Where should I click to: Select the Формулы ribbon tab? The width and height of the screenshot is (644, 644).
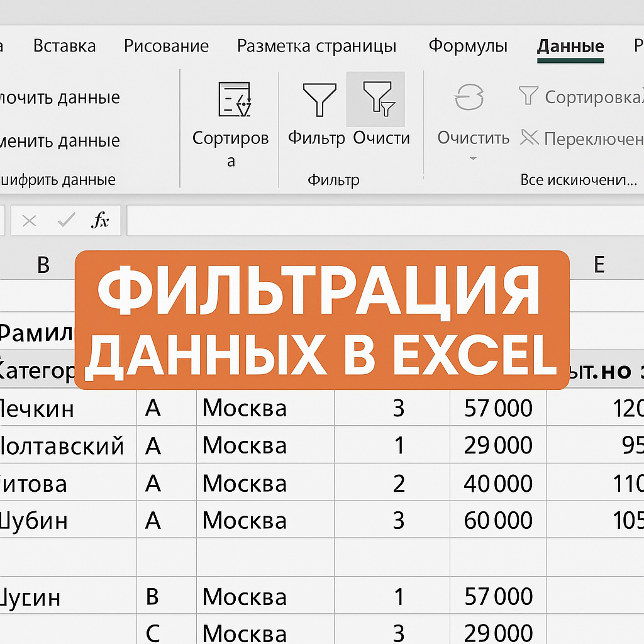click(468, 45)
